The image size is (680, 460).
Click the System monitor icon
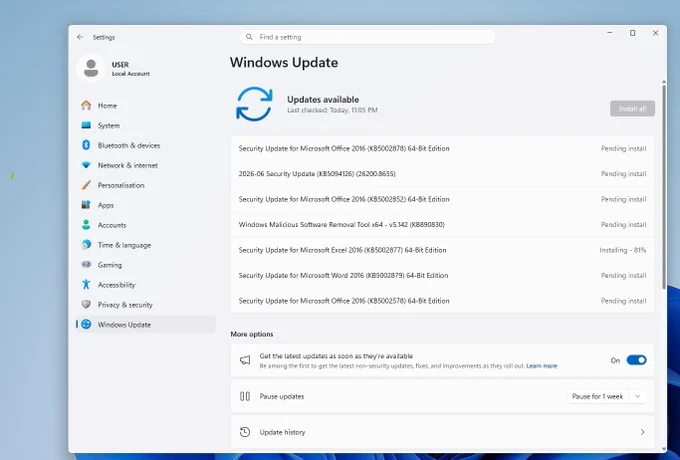tap(86, 125)
